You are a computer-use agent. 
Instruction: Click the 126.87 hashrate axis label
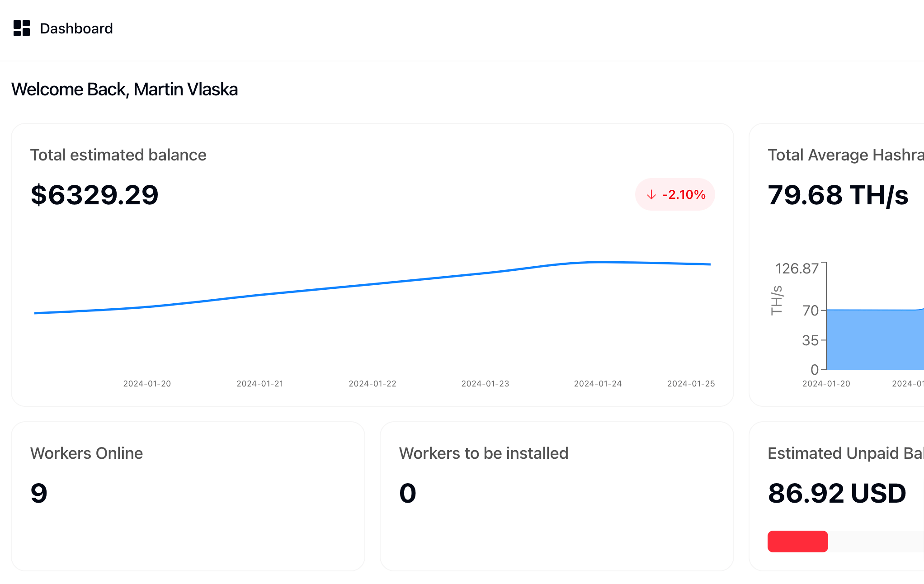[x=797, y=268]
